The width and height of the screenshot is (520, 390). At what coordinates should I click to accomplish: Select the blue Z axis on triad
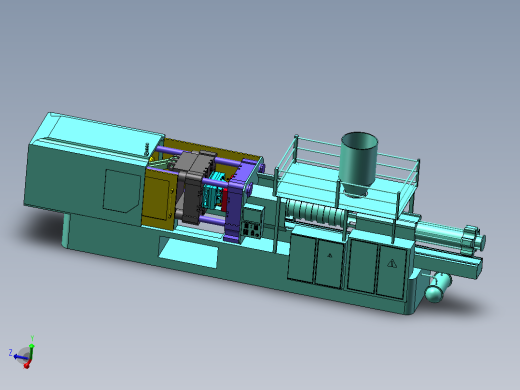tap(20, 358)
